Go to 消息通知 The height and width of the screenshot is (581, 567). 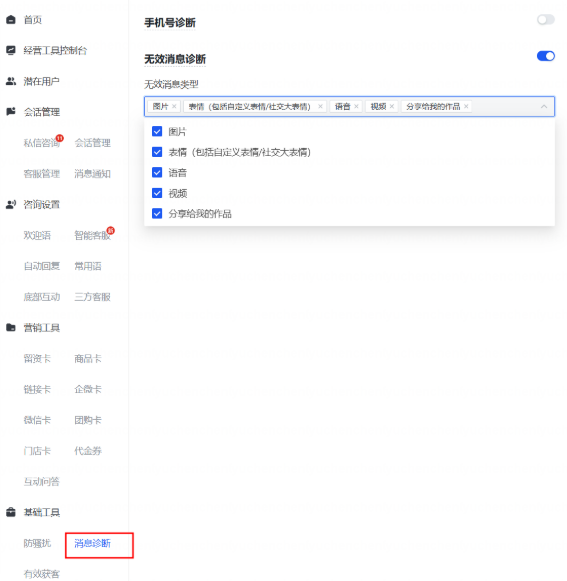(x=92, y=174)
